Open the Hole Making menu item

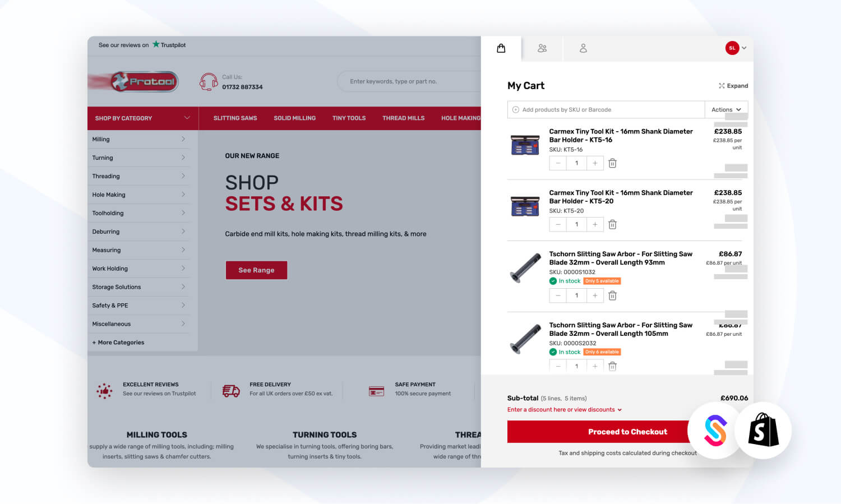coord(461,118)
